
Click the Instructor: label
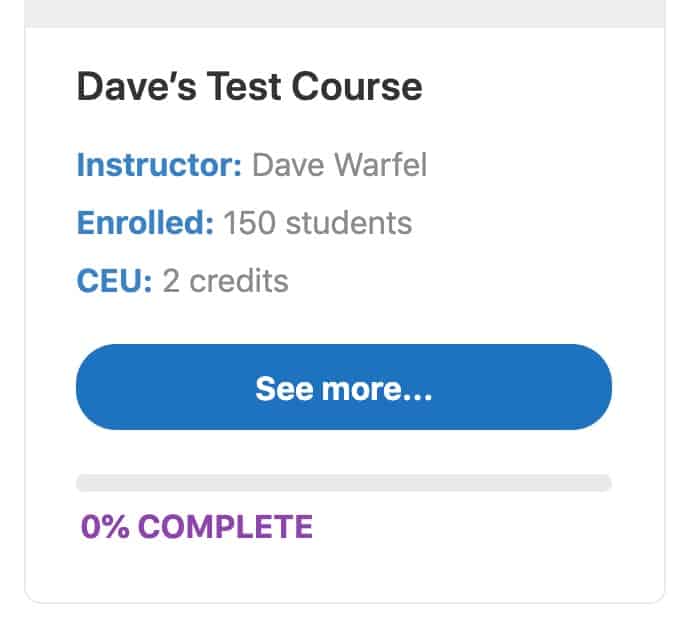pos(159,164)
